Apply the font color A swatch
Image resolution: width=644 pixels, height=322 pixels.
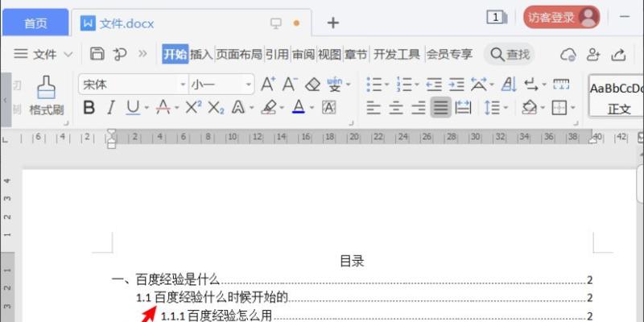(x=299, y=108)
